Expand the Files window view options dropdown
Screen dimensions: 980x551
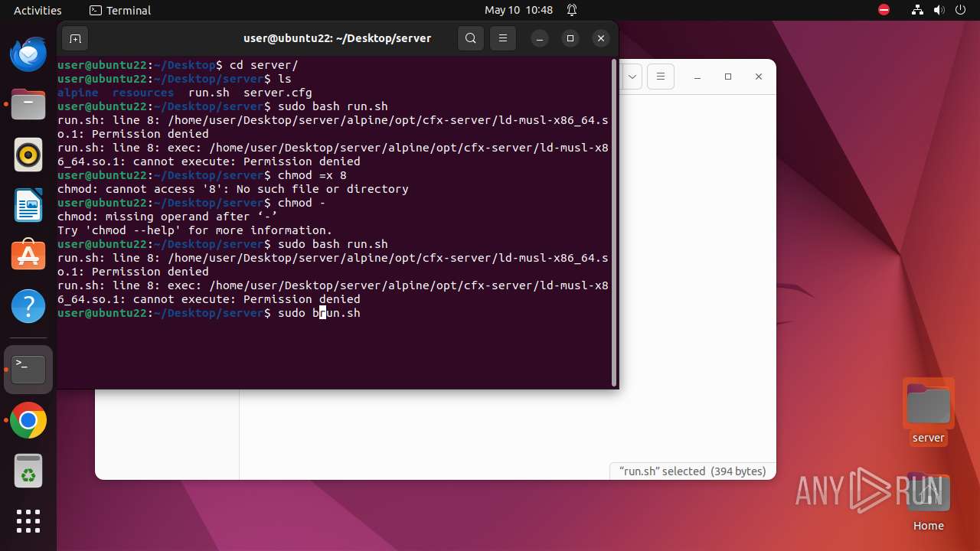(632, 77)
